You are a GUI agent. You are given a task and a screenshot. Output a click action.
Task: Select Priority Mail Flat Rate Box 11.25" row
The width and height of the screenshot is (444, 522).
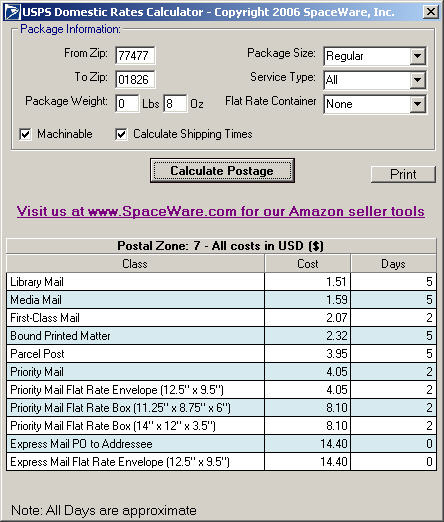(x=221, y=408)
